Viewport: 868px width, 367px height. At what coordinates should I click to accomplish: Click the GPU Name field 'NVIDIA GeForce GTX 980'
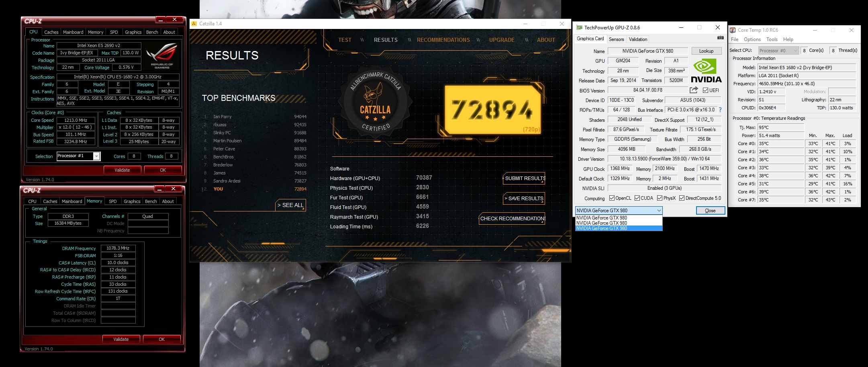click(647, 51)
